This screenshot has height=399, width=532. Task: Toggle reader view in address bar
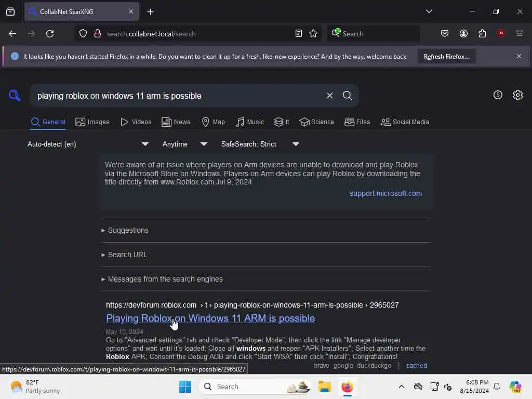click(x=299, y=34)
